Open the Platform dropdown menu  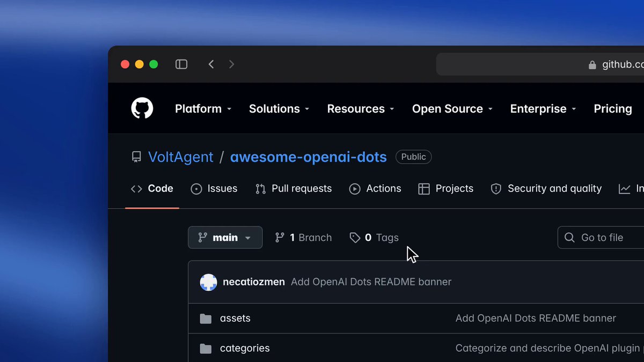(x=203, y=108)
